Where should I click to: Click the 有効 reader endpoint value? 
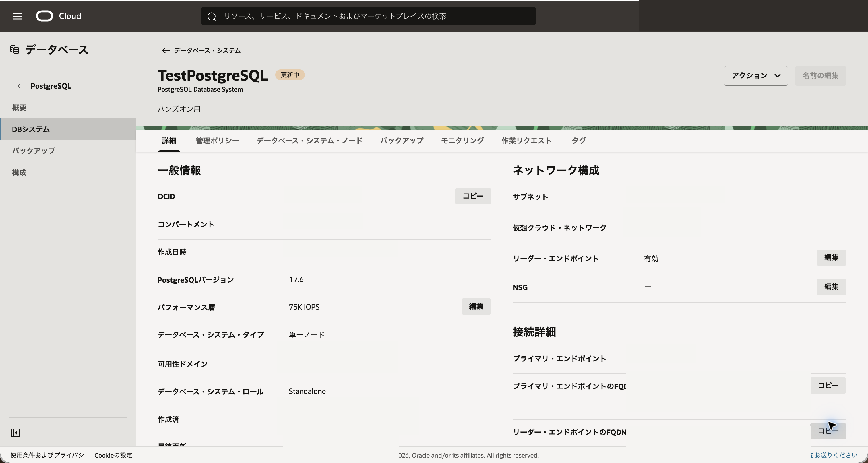(x=651, y=258)
